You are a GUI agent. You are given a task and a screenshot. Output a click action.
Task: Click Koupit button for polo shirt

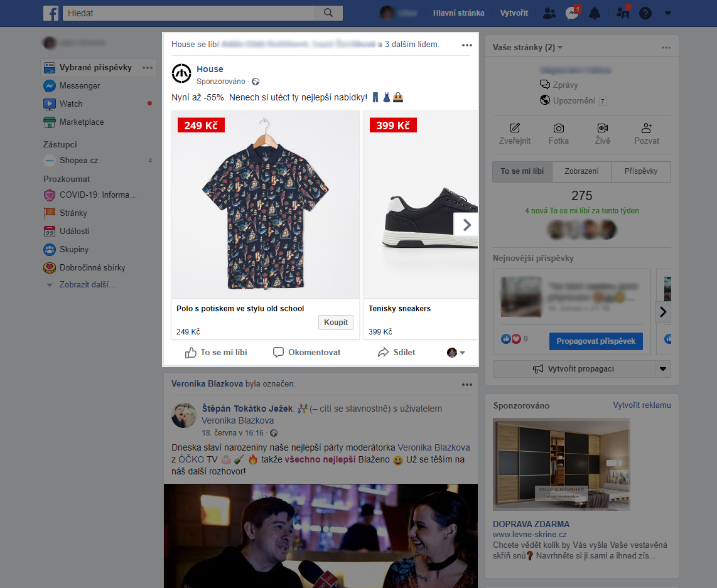pos(336,322)
